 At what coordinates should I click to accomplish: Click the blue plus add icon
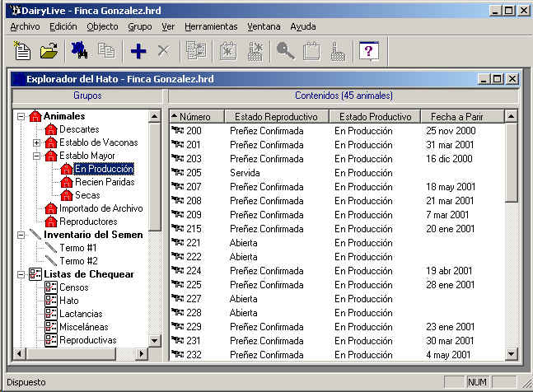click(x=138, y=51)
